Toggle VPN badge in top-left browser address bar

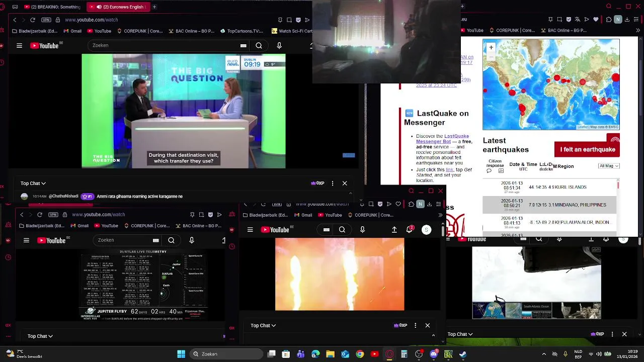[46, 20]
